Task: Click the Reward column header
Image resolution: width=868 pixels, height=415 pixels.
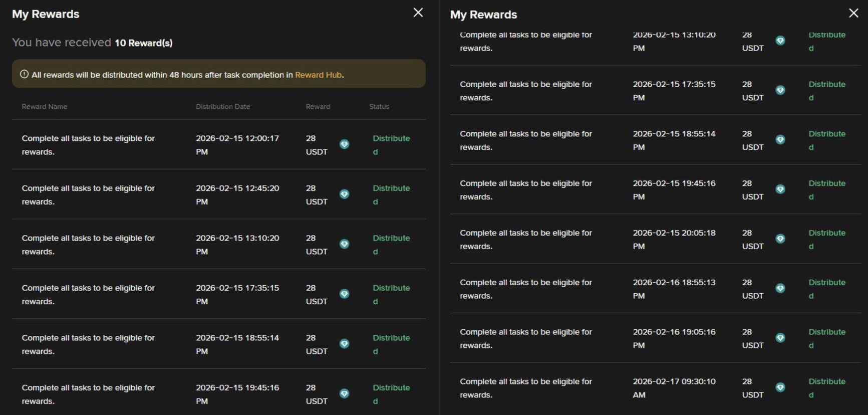Action: [x=318, y=107]
